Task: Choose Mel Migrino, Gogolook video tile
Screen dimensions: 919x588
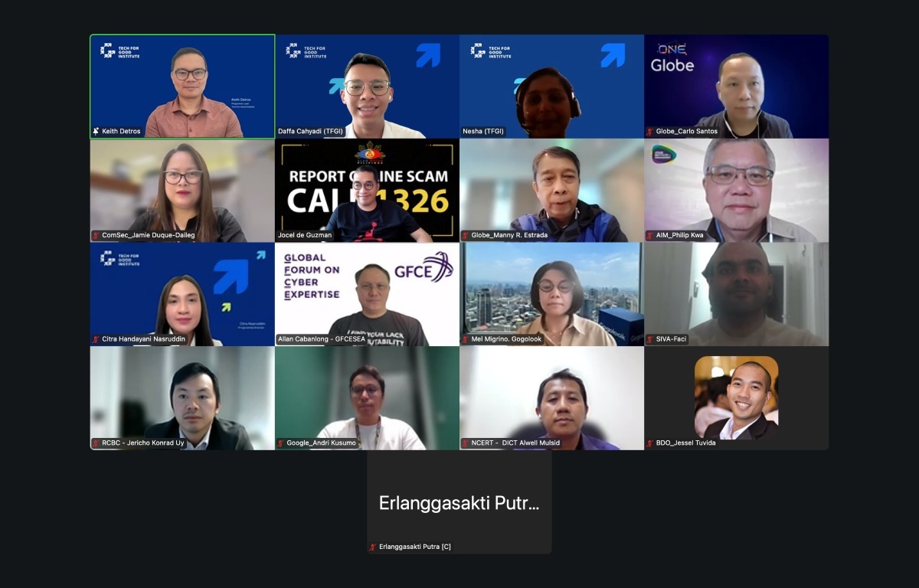Action: click(552, 294)
